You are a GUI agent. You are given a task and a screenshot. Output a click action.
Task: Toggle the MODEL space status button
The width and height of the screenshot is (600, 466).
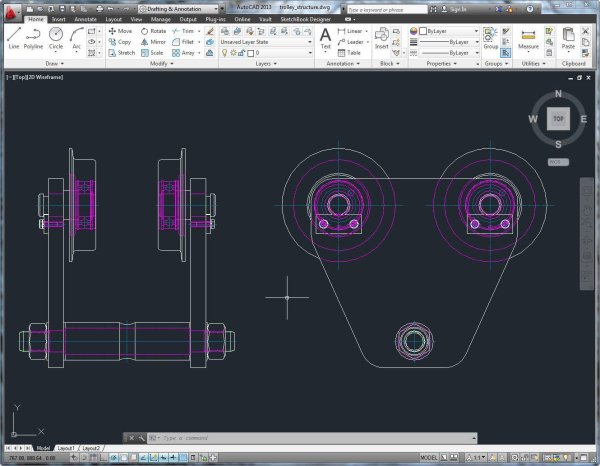[x=429, y=458]
